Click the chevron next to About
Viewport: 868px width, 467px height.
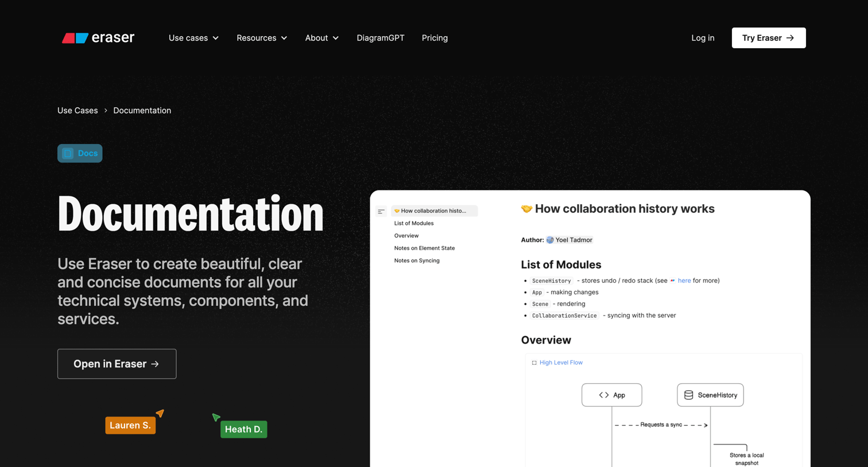coord(336,38)
